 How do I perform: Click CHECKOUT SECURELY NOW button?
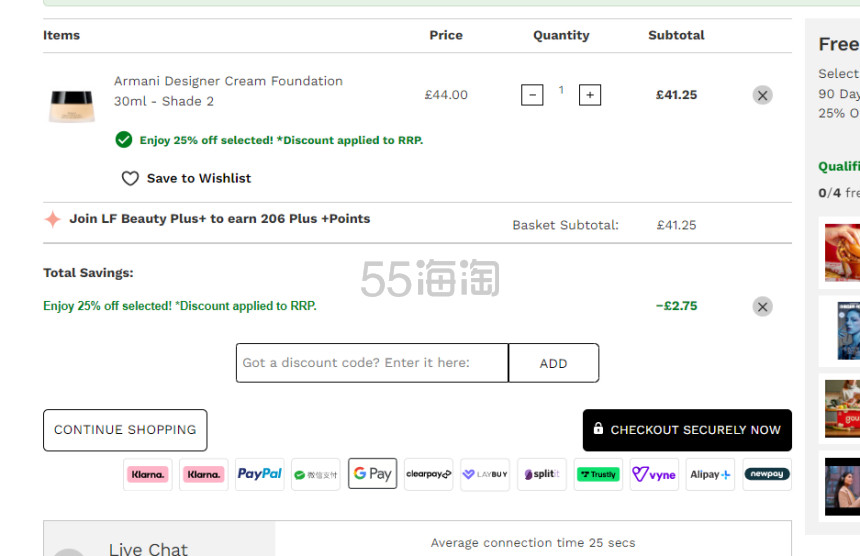pyautogui.click(x=687, y=430)
